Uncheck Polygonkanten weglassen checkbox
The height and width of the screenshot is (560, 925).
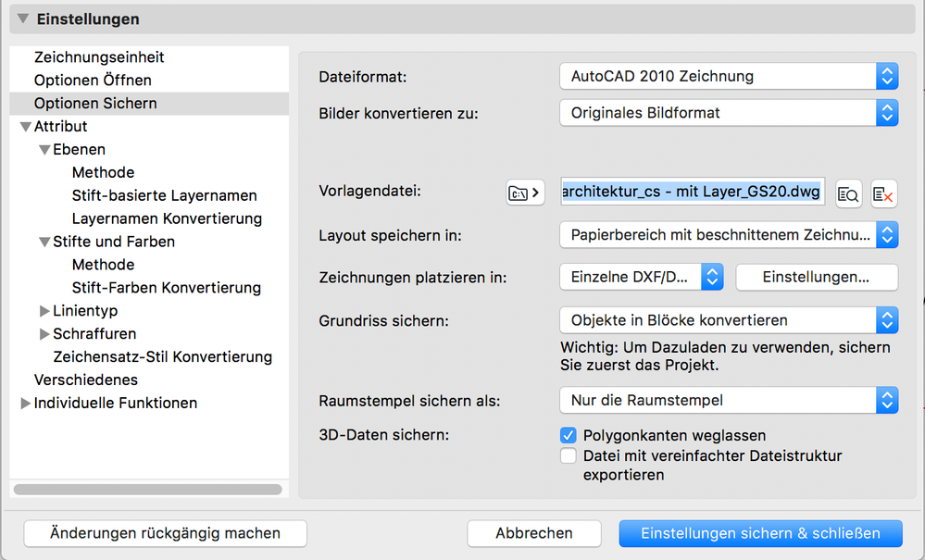[569, 435]
